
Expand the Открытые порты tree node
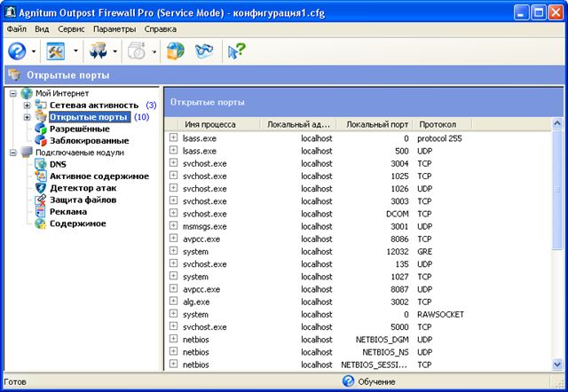(27, 117)
